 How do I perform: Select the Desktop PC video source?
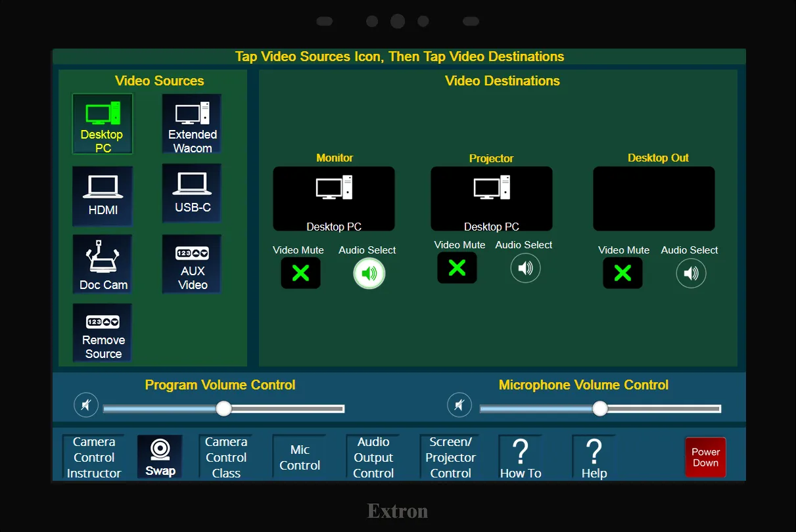tap(103, 124)
